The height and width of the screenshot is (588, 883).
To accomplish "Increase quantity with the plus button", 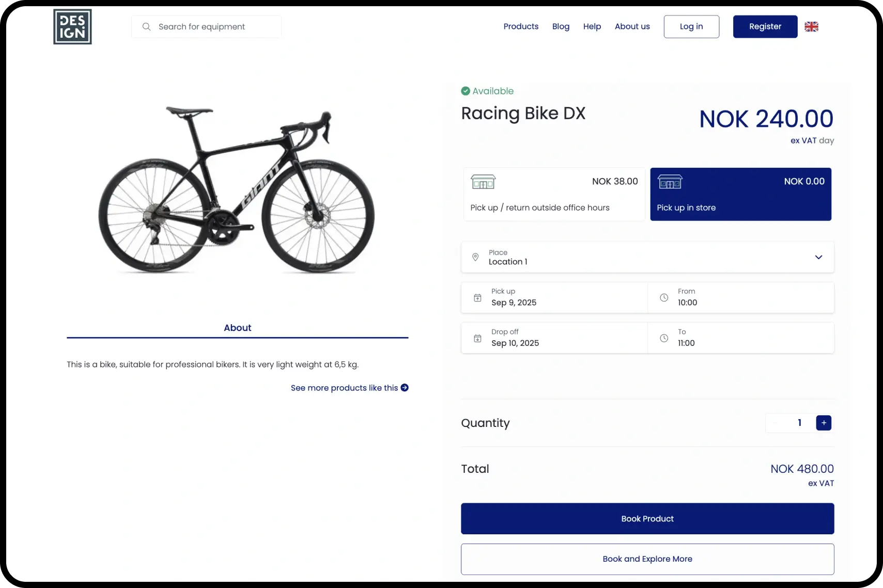I will (824, 423).
